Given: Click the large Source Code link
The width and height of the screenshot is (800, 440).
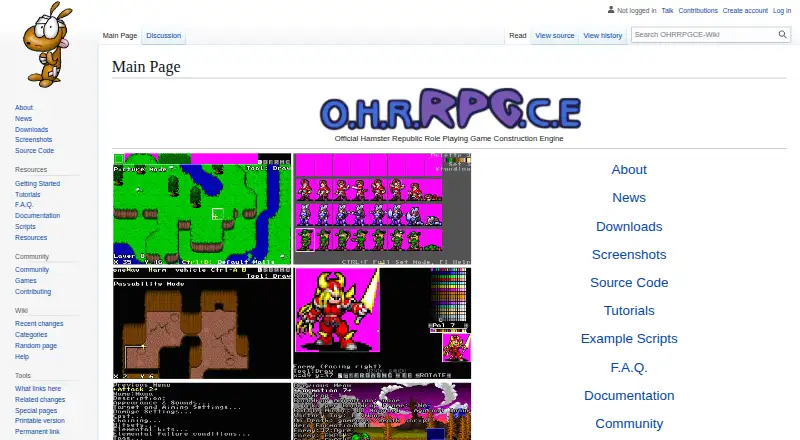Looking at the screenshot, I should (x=629, y=283).
